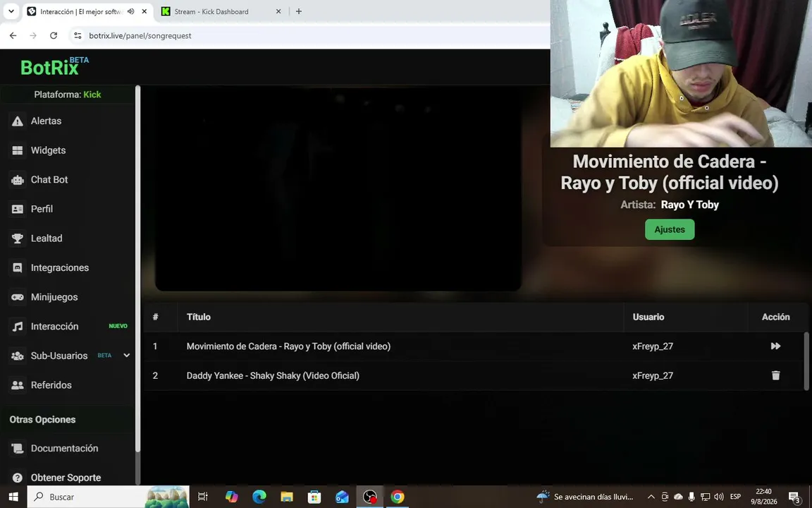812x508 pixels.
Task: Show hidden system tray icons
Action: point(651,497)
